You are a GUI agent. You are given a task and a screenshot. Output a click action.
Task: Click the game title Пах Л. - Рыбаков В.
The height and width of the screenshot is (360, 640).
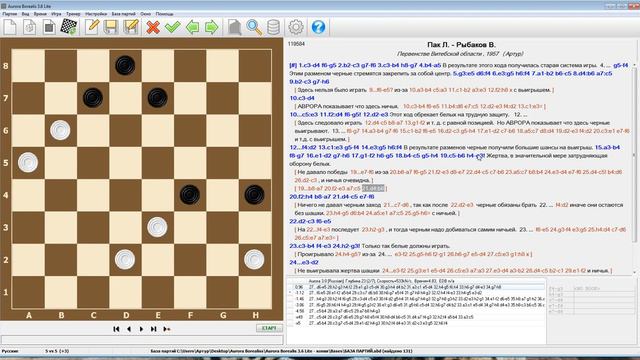461,45
